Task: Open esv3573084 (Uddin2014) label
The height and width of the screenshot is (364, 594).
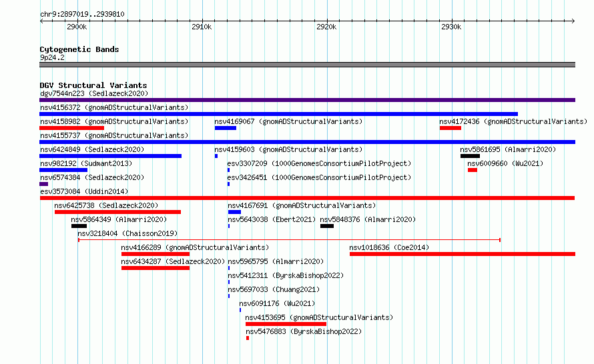Action: click(84, 191)
